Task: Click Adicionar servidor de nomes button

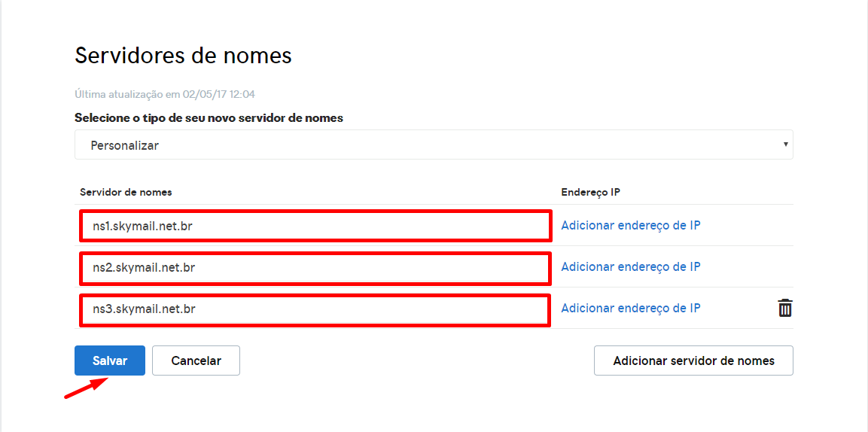Action: tap(693, 361)
